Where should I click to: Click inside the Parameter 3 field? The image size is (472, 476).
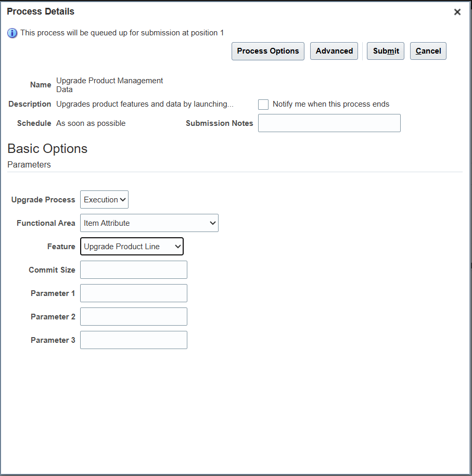coord(133,340)
